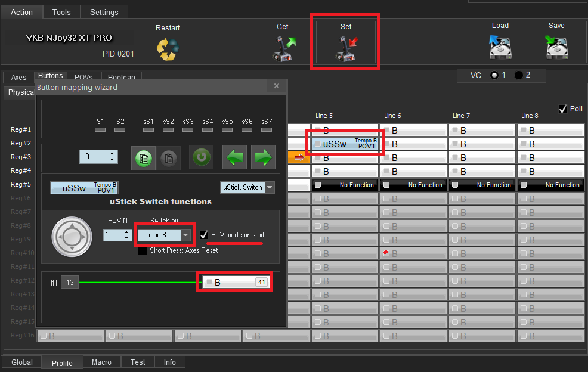Select the sS4 indicator

[208, 129]
